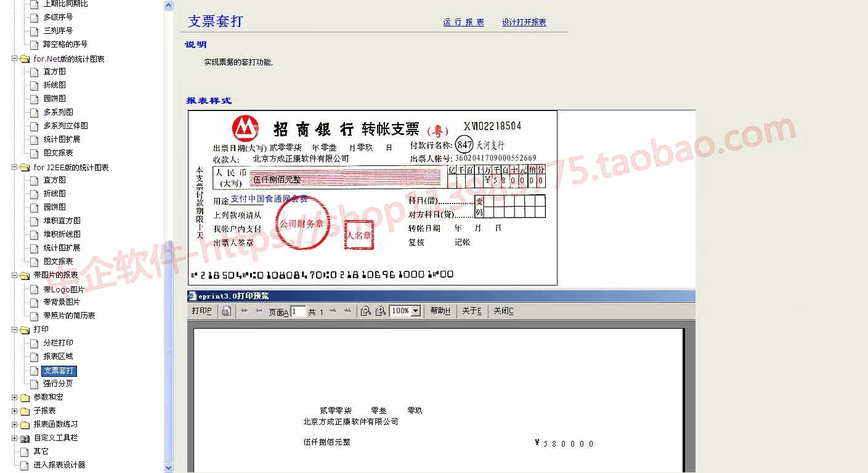
Task: Expand the 参数和宏 tree node
Action: coord(15,398)
